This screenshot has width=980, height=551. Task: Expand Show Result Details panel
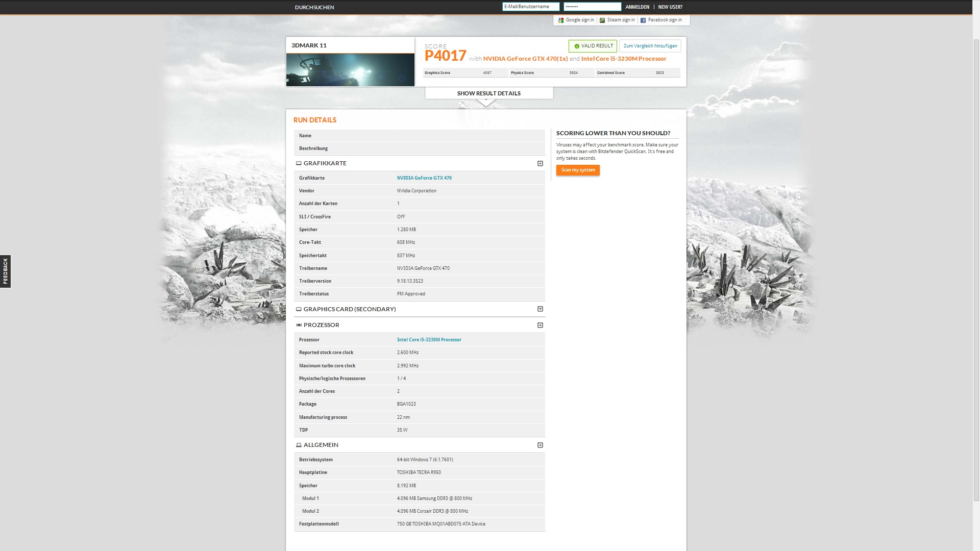click(488, 93)
